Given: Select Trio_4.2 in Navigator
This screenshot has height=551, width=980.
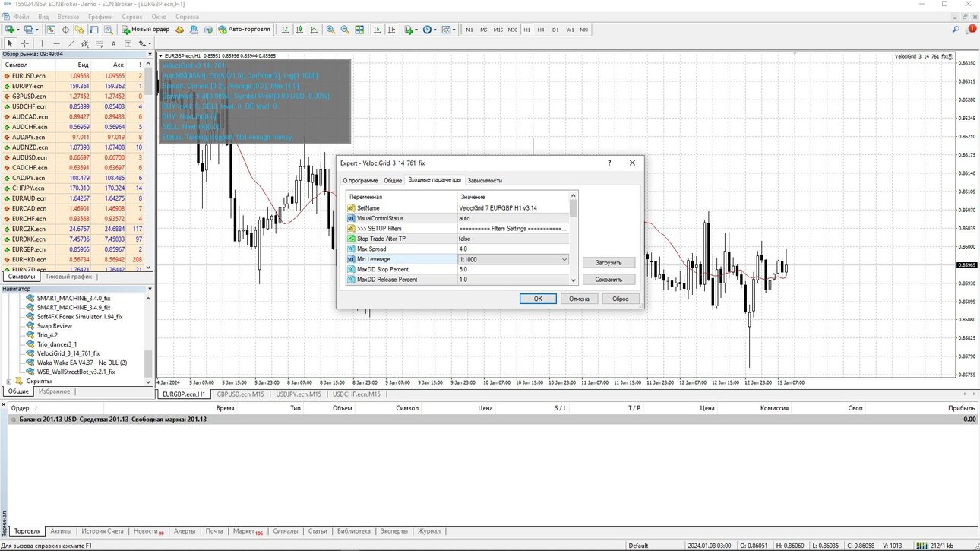Looking at the screenshot, I should coord(47,335).
